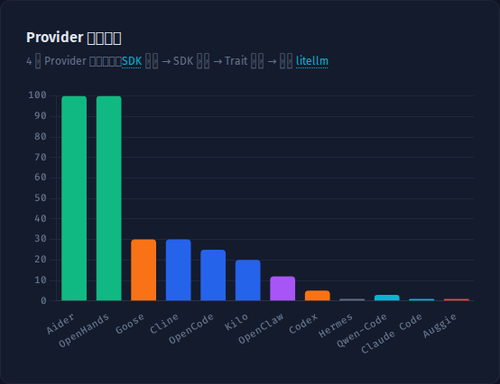Click the 100 y-axis value
The height and width of the screenshot is (384, 500).
[x=37, y=95]
